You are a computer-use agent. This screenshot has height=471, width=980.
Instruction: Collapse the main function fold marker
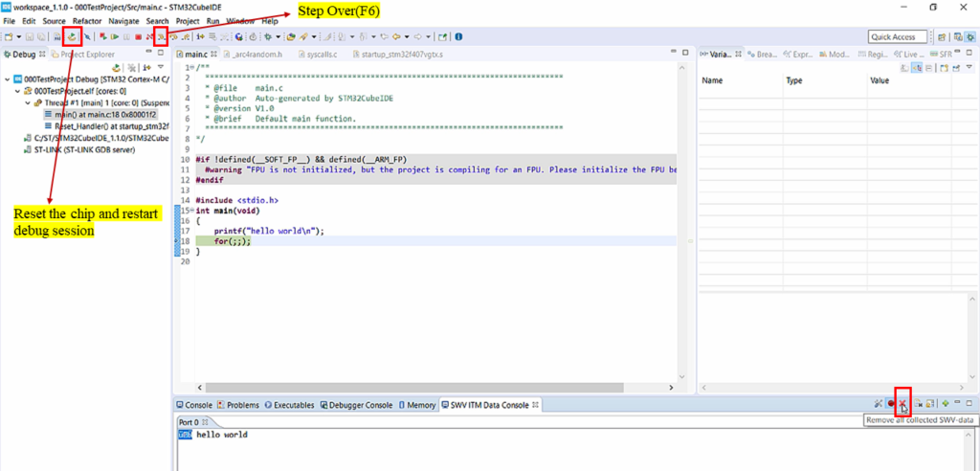[x=191, y=211]
